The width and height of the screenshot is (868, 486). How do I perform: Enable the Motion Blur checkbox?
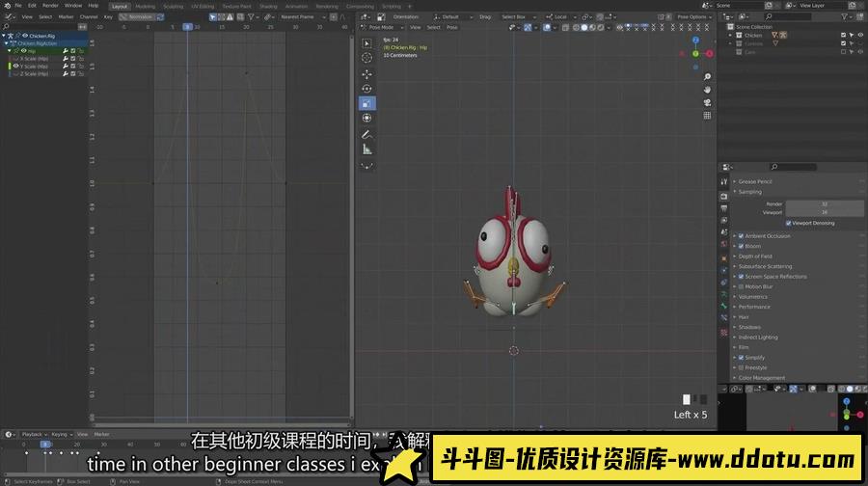(x=741, y=286)
